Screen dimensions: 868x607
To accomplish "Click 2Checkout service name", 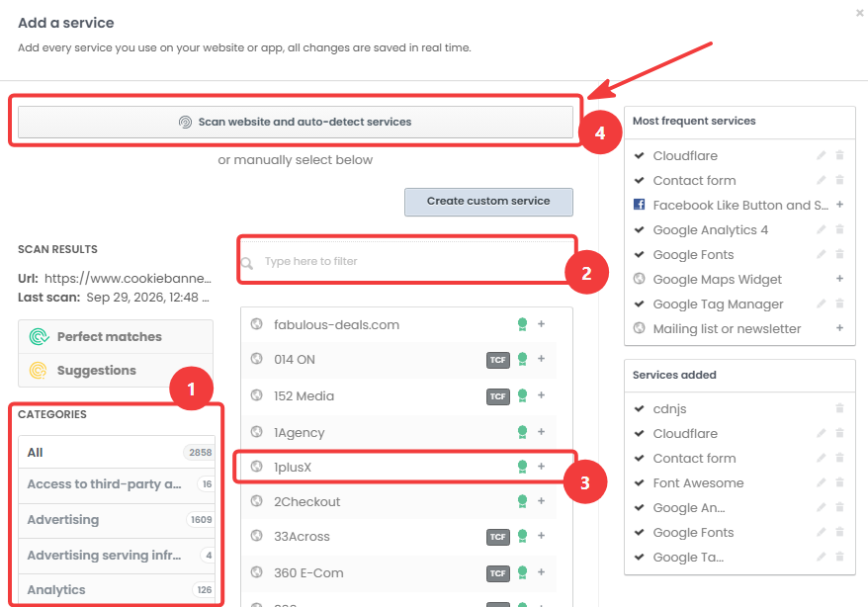I will [306, 502].
